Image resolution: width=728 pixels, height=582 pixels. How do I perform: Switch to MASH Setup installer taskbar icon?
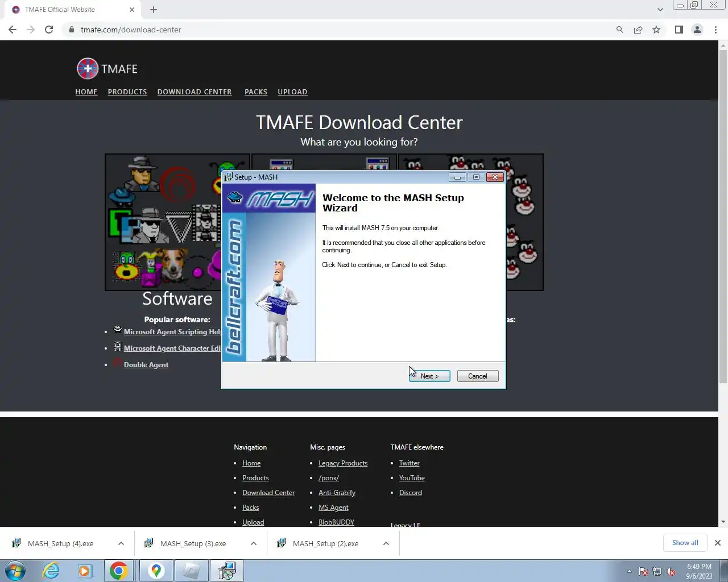[x=227, y=571]
